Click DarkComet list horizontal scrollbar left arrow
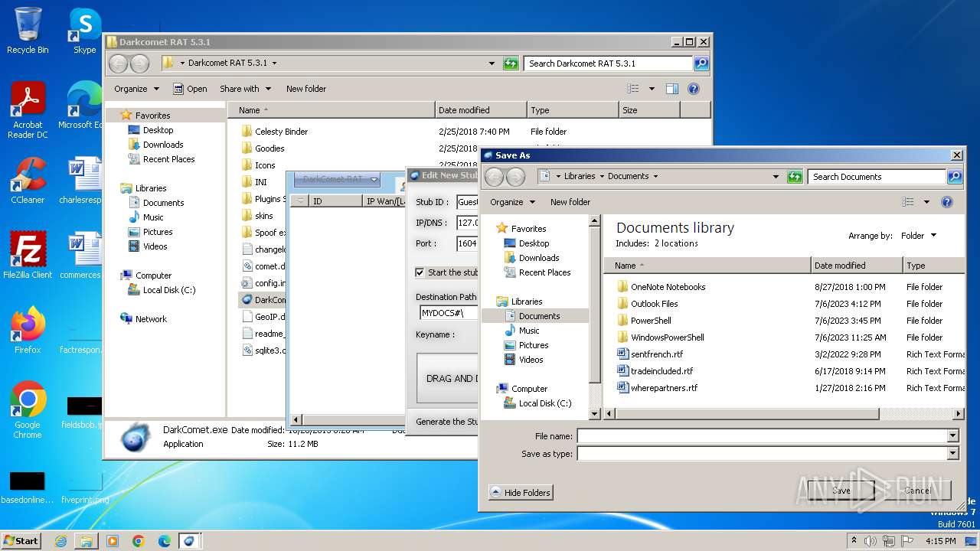Screen dimensions: 980x551 point(296,420)
